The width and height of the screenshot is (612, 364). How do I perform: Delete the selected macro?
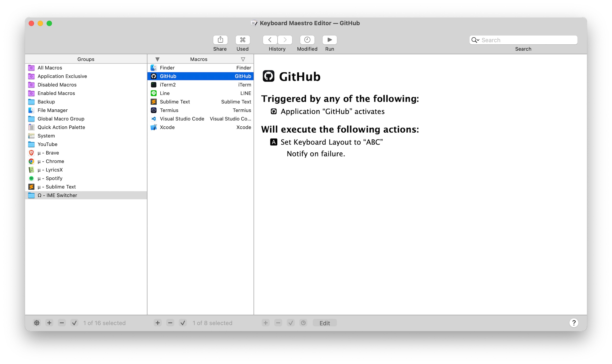click(170, 323)
